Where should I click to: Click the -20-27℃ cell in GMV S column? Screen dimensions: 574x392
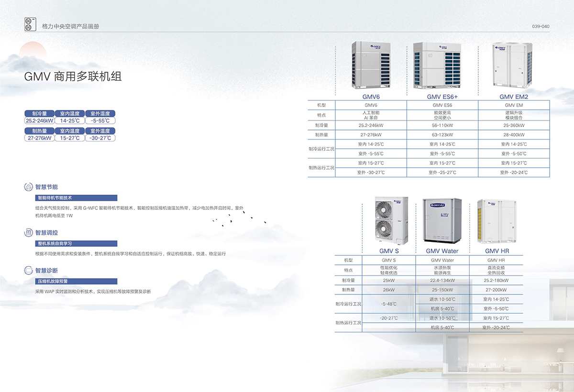pyautogui.click(x=388, y=318)
